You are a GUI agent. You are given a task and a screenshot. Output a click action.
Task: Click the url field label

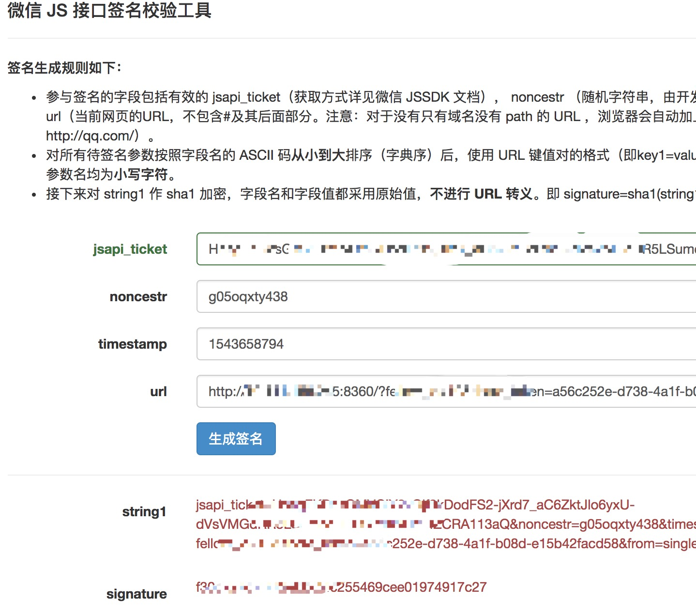[x=158, y=391]
